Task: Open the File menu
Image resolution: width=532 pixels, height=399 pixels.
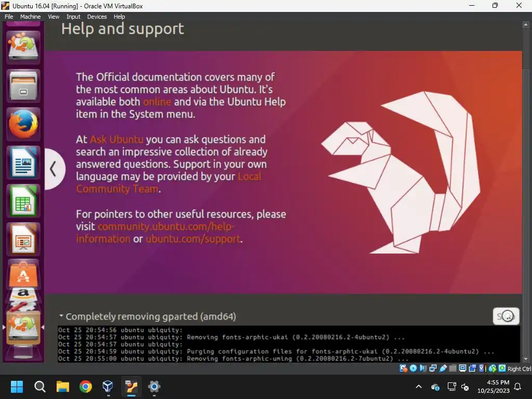Action: tap(9, 17)
